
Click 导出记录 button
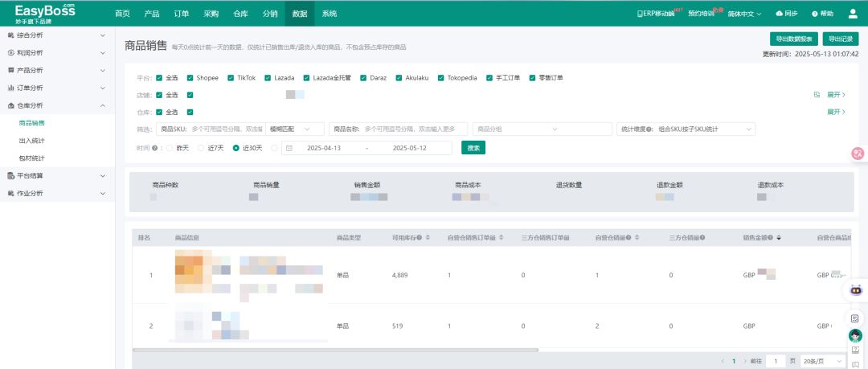841,39
